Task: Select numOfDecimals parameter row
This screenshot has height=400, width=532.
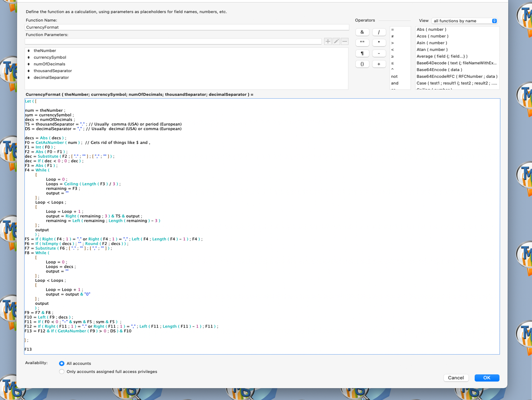Action: (x=186, y=64)
